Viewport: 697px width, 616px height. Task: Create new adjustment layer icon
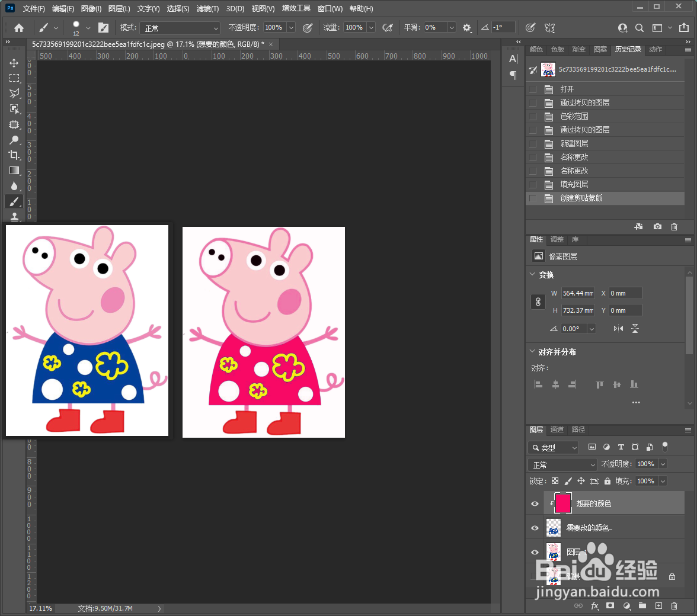(627, 606)
